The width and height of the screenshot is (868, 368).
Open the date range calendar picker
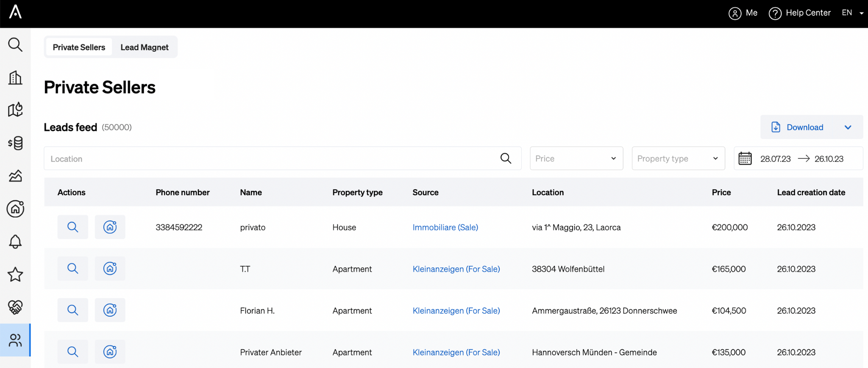[x=745, y=159]
